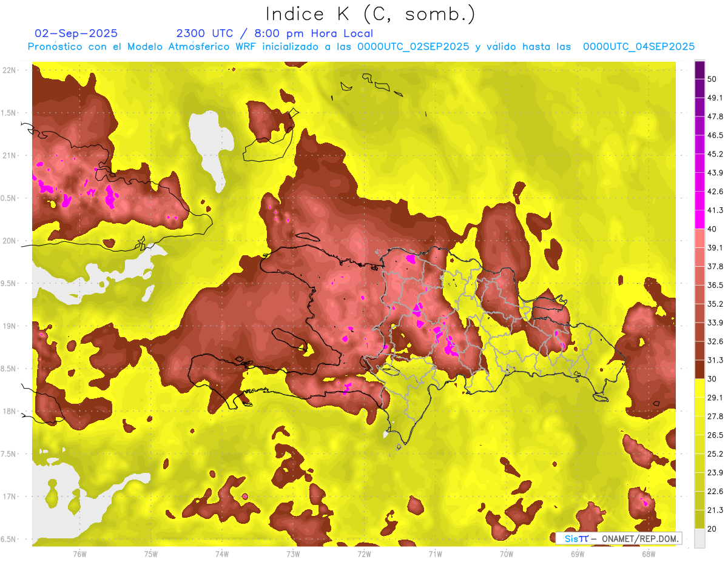
Task: Click the '50' colorbar value
Action: [712, 79]
